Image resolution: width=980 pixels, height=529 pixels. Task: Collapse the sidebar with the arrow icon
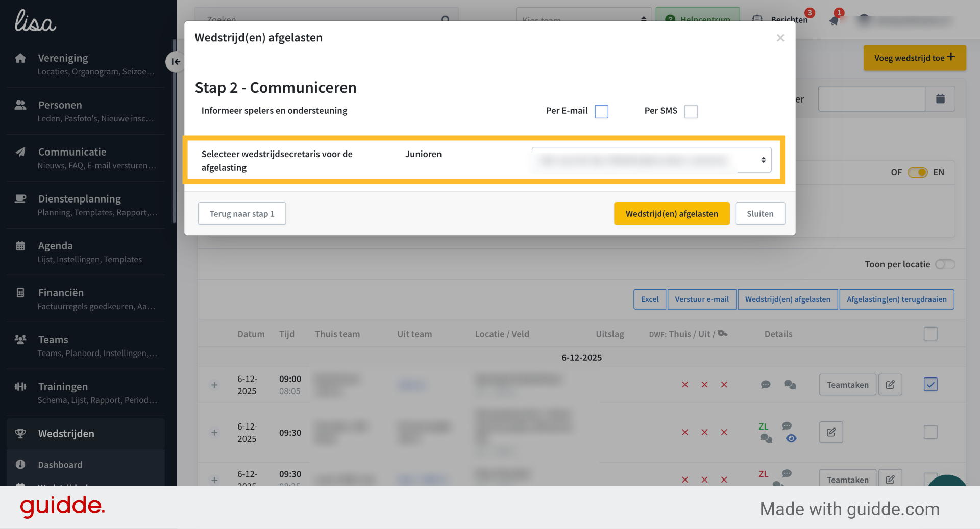pos(175,62)
